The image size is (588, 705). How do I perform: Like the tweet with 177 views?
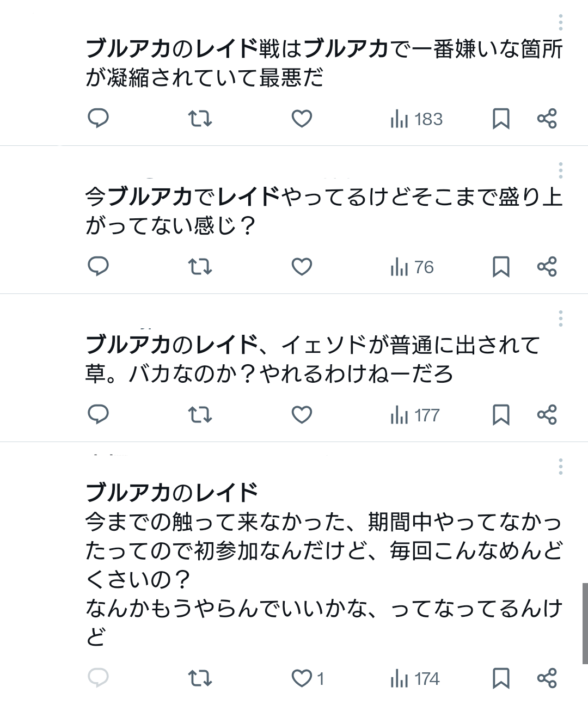click(302, 415)
